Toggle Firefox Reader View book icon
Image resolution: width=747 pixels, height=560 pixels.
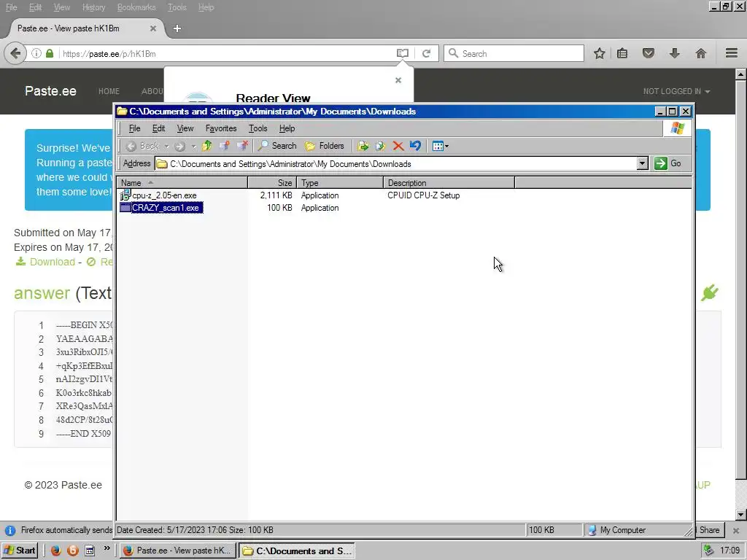pyautogui.click(x=403, y=53)
